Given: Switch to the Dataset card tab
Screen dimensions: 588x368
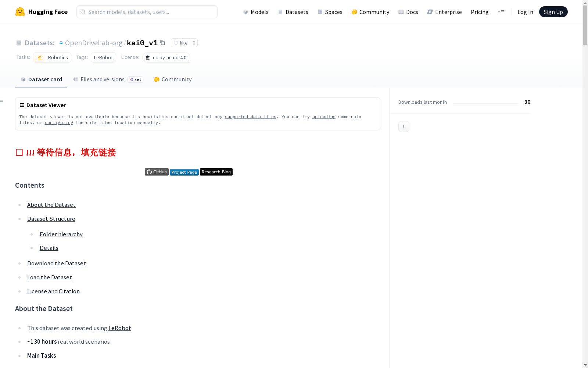Looking at the screenshot, I should (x=41, y=79).
